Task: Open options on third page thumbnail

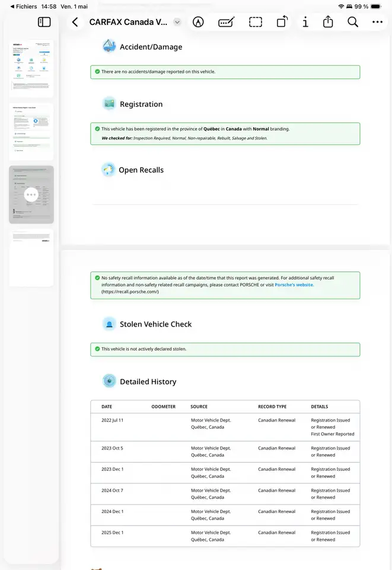Action: (31, 195)
